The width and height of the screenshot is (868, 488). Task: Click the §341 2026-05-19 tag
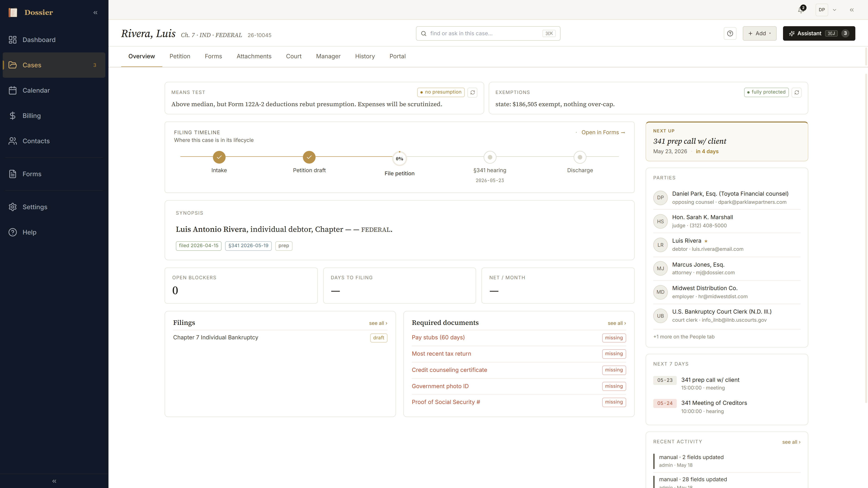coord(248,246)
